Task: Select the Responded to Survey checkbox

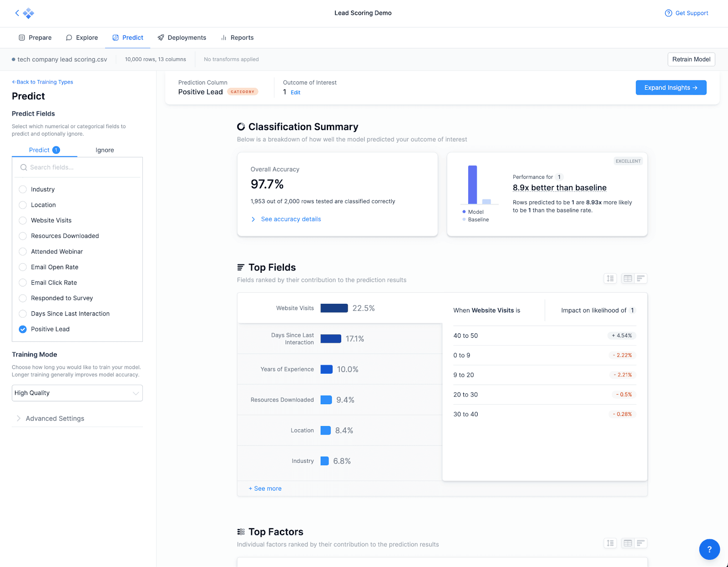Action: click(23, 298)
